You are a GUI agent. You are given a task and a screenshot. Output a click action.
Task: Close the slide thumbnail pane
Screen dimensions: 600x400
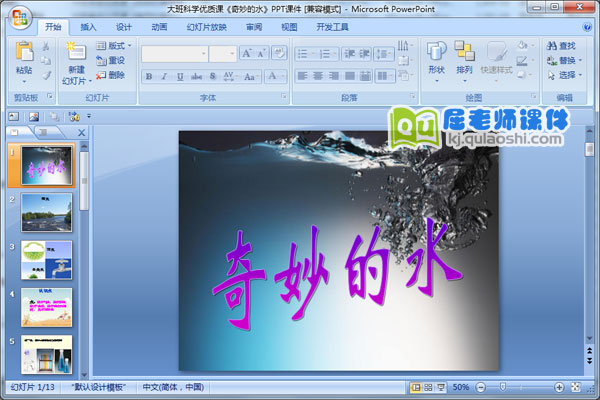tap(82, 133)
